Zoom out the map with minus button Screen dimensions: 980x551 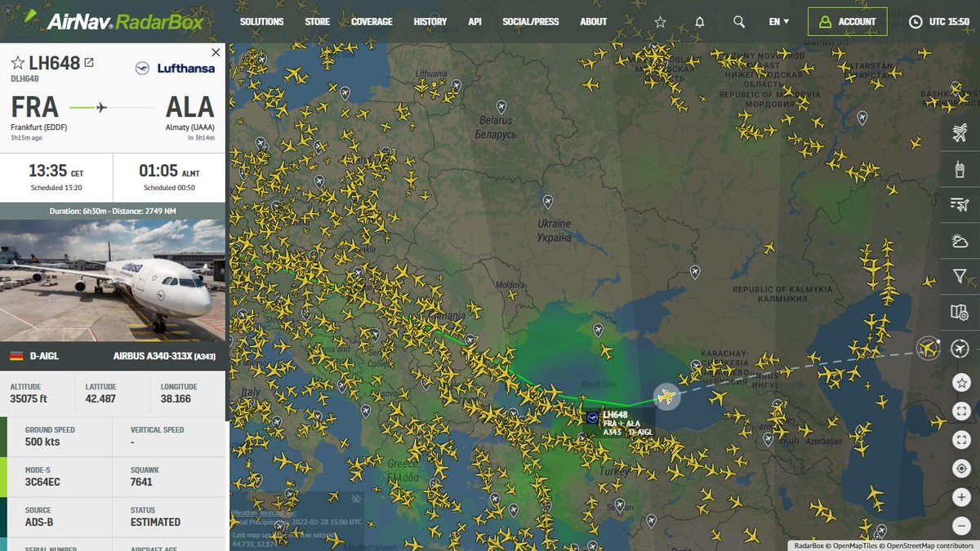(x=961, y=526)
